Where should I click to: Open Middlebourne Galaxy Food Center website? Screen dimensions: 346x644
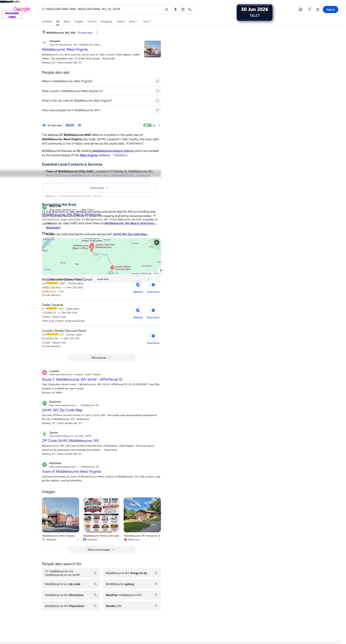pyautogui.click(x=138, y=287)
